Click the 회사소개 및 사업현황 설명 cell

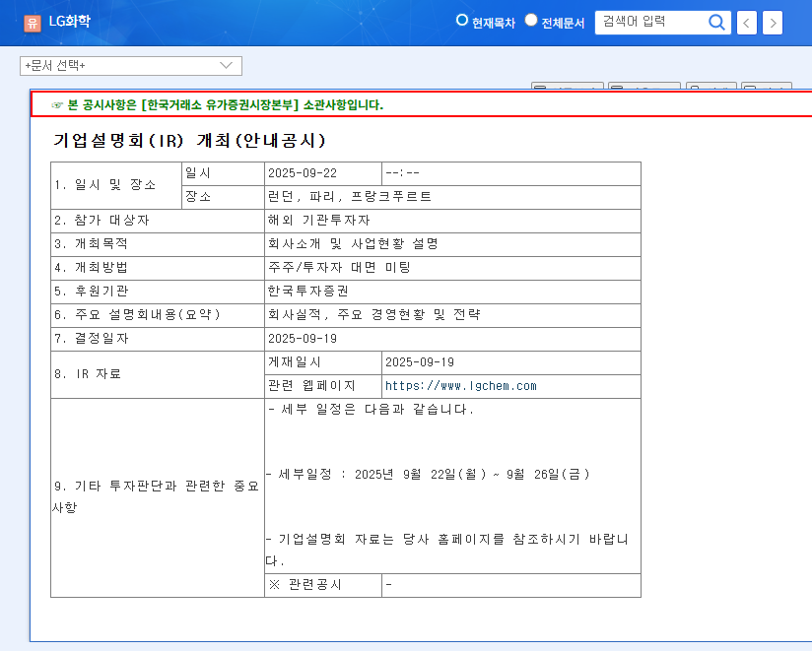pos(452,244)
